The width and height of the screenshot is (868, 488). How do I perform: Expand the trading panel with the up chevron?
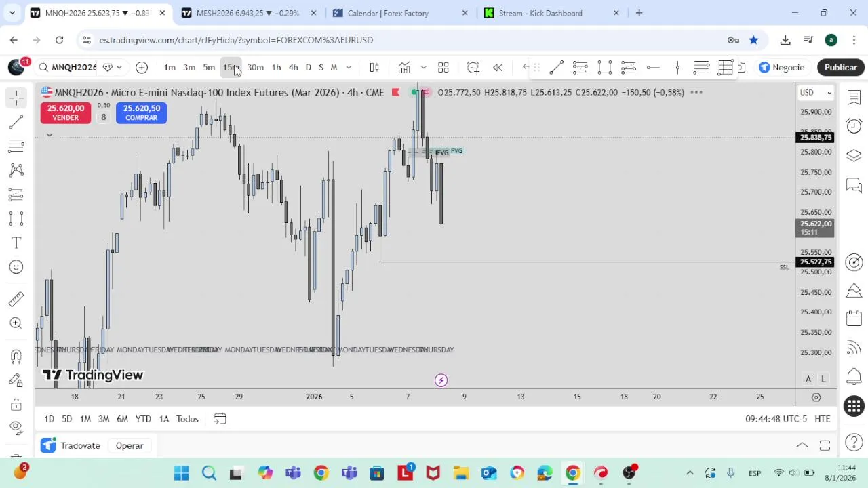click(802, 445)
